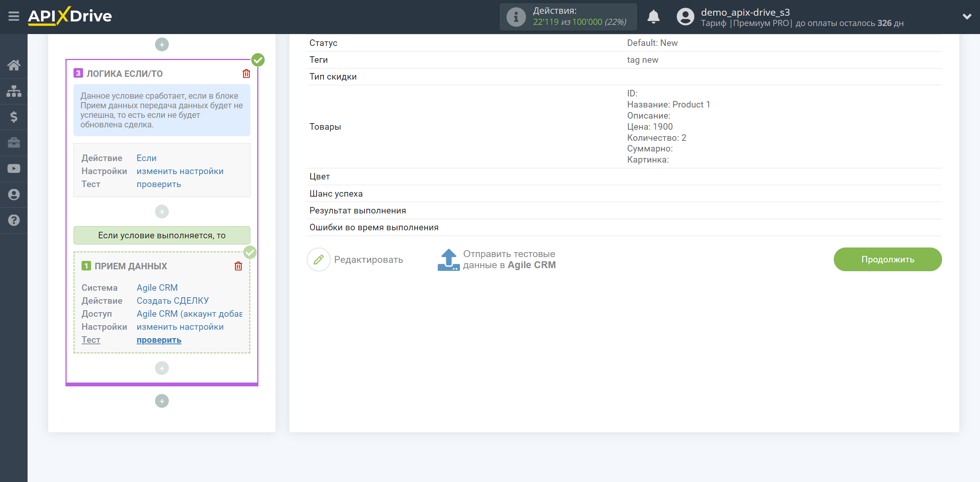Add a block below the Если conditions

[x=162, y=212]
